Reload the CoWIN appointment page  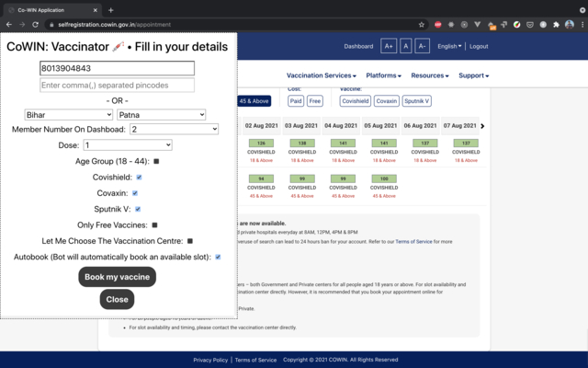[x=35, y=25]
